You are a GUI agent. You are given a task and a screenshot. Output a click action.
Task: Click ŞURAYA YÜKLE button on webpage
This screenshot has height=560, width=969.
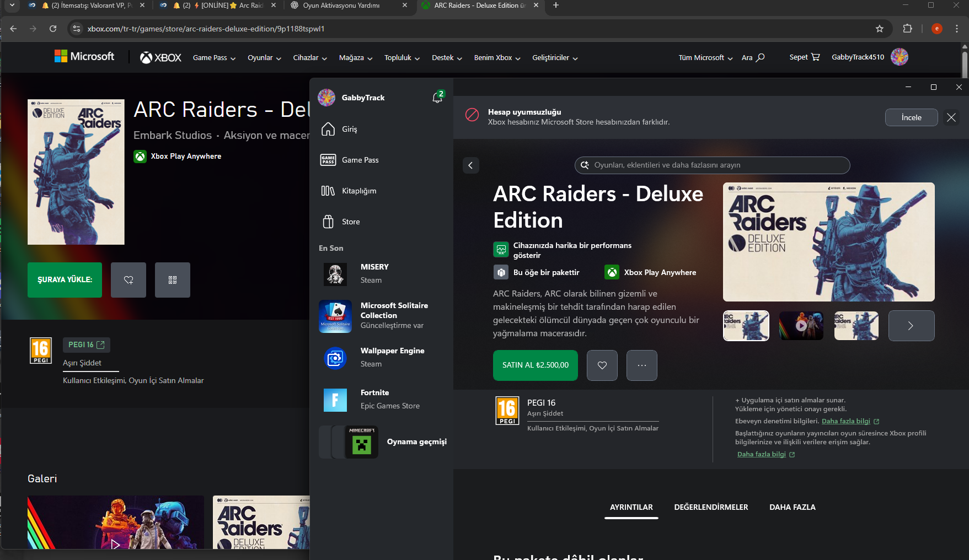click(65, 279)
